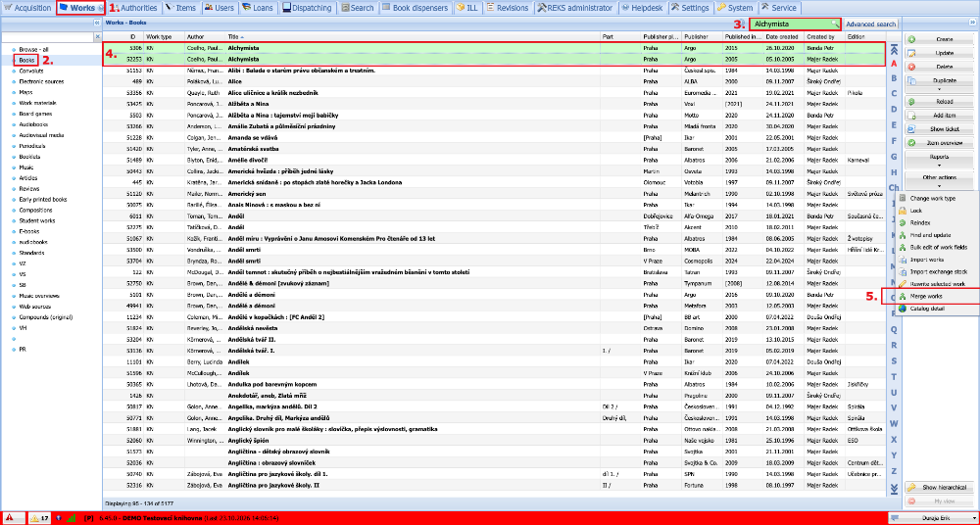
Task: Expand the Other actions dropdown
Action: (940, 180)
